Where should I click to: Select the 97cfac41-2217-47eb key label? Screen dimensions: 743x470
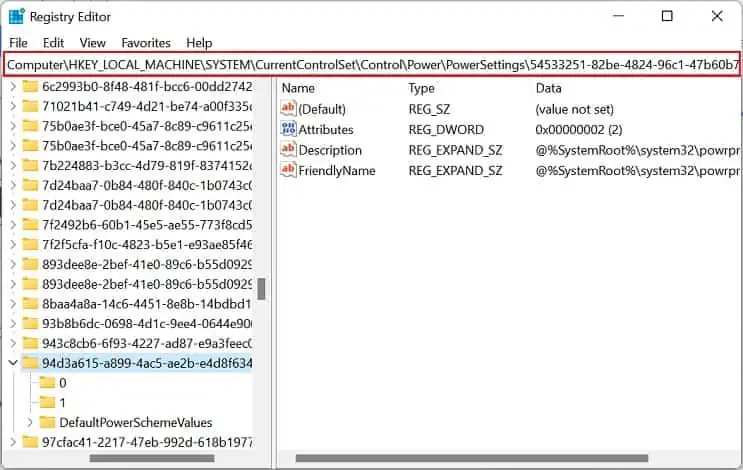click(147, 442)
